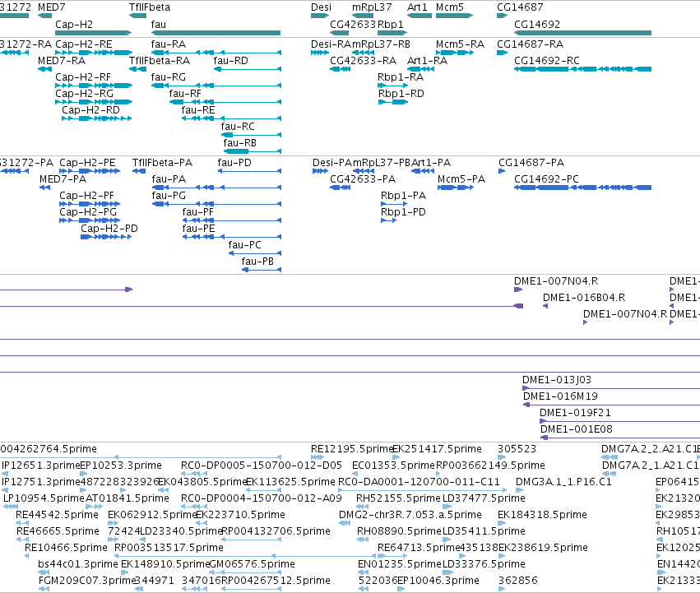This screenshot has height=593, width=700.
Task: Select the DME1-019F21 clone label
Action: click(x=575, y=413)
